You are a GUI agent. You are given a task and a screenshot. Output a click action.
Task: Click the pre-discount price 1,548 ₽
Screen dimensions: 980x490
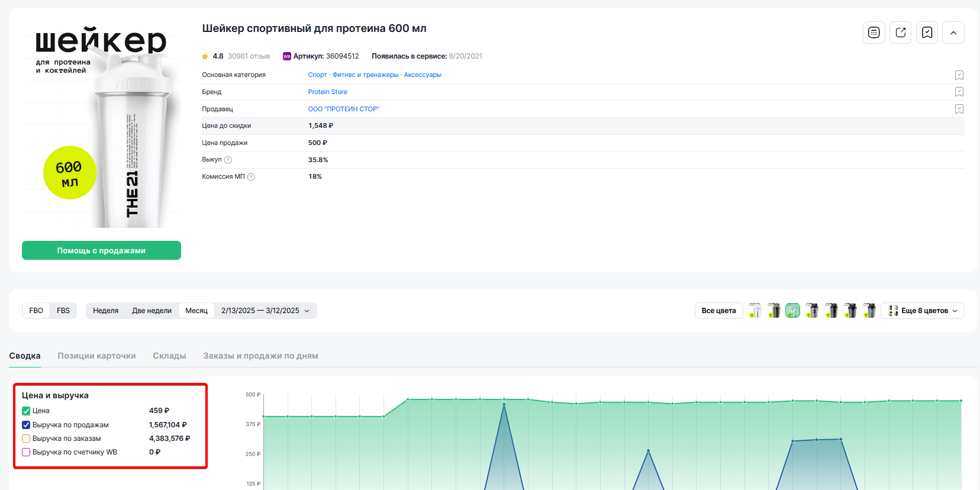[321, 126]
